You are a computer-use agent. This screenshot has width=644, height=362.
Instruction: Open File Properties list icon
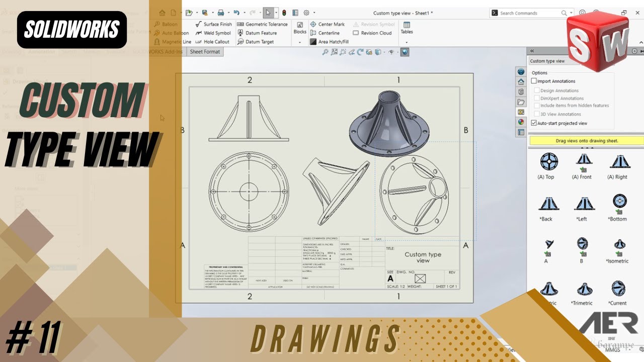295,13
